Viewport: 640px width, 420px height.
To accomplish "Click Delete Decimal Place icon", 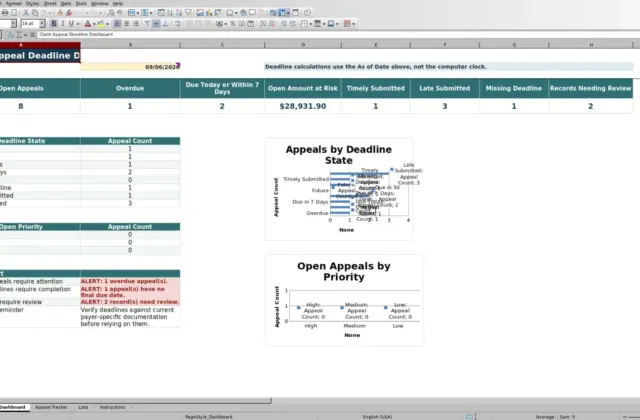I will coord(272,24).
